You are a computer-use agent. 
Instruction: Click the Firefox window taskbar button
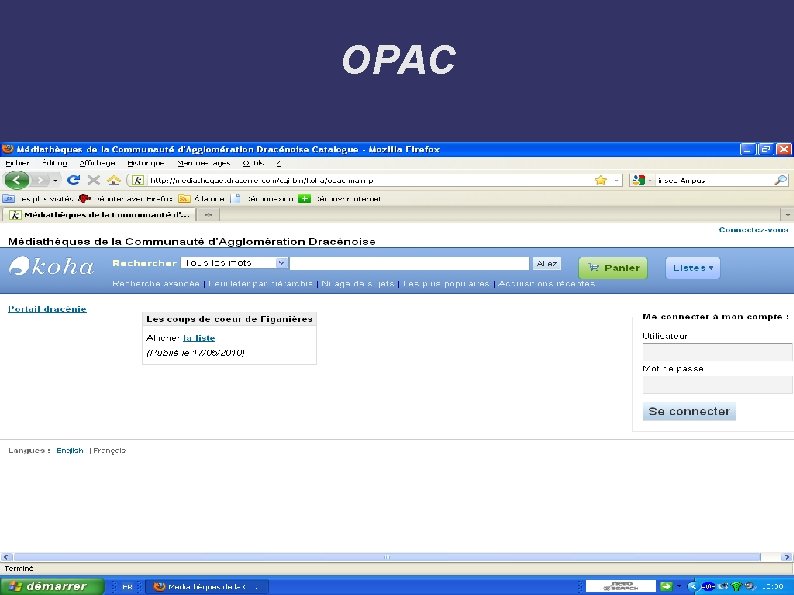pos(207,586)
